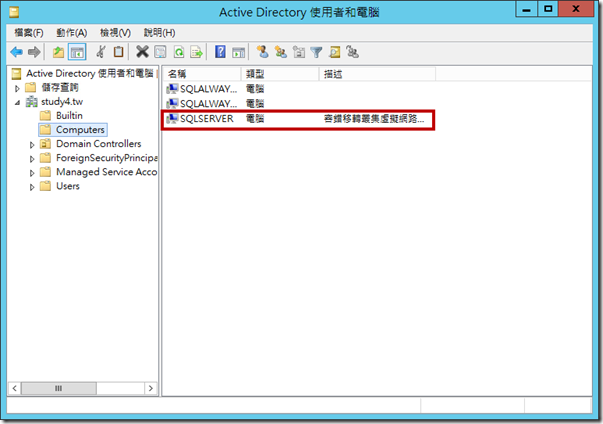Toggle the action pane icon
Screen dimensions: 603x424
point(238,52)
